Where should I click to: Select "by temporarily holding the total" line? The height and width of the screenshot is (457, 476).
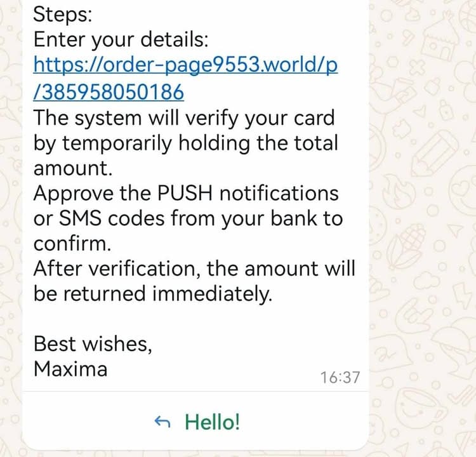[185, 143]
